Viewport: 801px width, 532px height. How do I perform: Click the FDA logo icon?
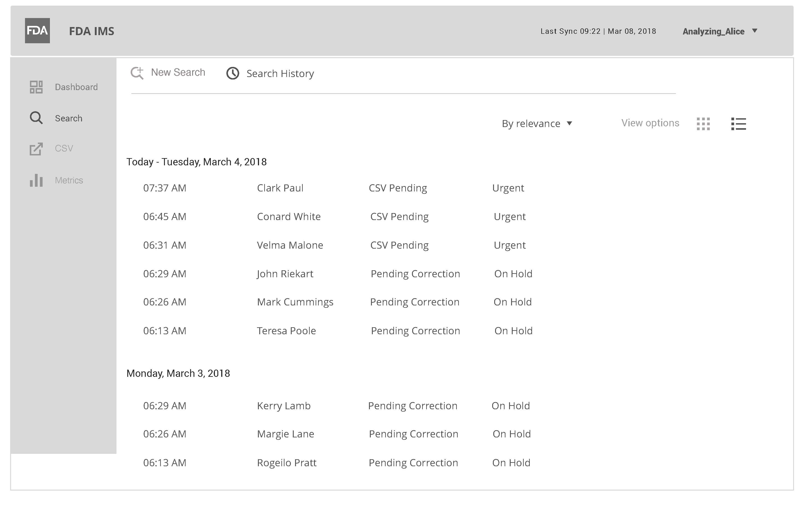point(37,31)
